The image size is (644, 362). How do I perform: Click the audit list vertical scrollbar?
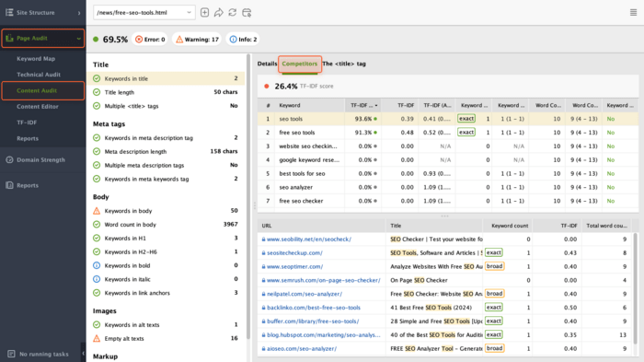248,197
